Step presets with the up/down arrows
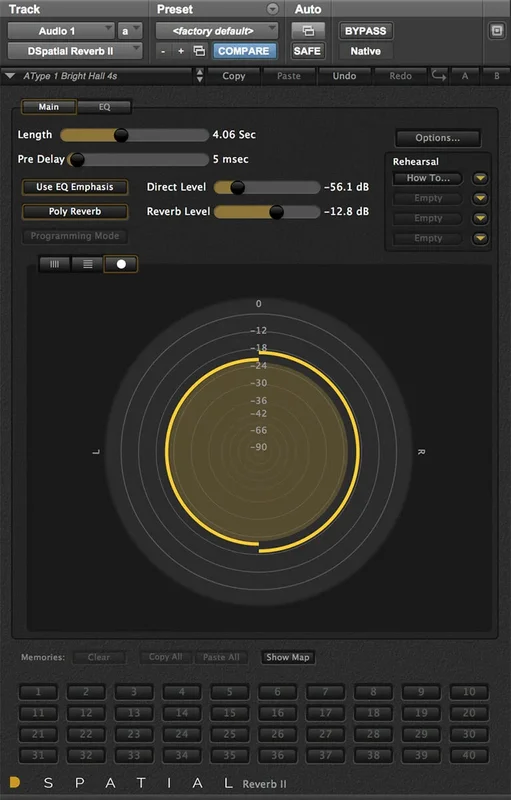511x800 pixels. [199, 76]
